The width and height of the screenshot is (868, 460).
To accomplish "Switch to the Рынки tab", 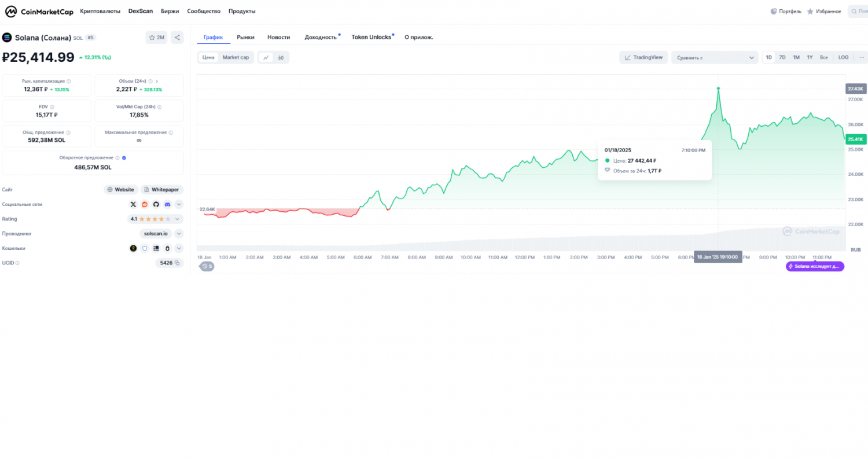I will pos(245,37).
